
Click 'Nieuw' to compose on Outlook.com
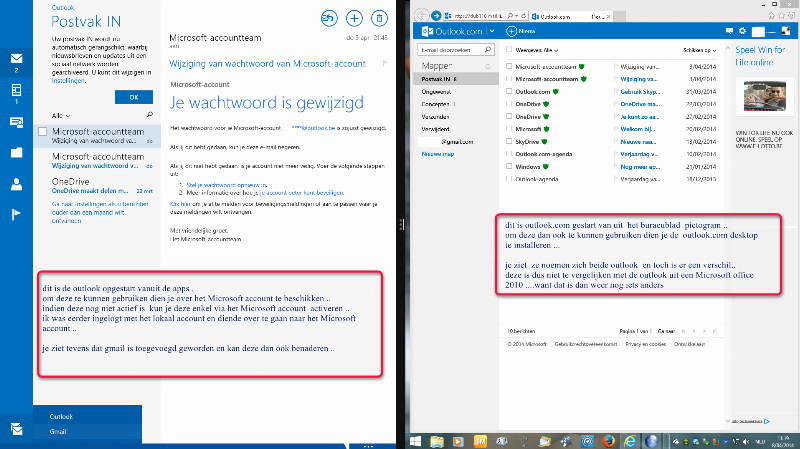[520, 31]
